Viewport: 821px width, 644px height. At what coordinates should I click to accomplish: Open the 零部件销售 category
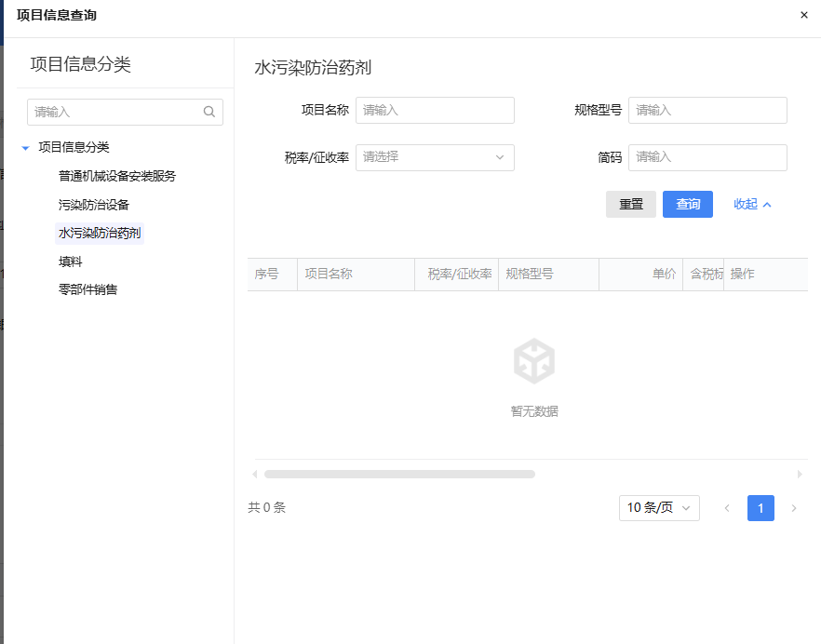click(x=87, y=289)
